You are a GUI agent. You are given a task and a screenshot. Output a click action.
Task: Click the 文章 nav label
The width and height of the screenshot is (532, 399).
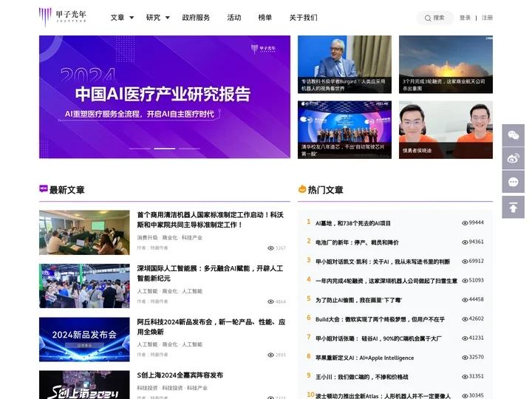pyautogui.click(x=117, y=18)
